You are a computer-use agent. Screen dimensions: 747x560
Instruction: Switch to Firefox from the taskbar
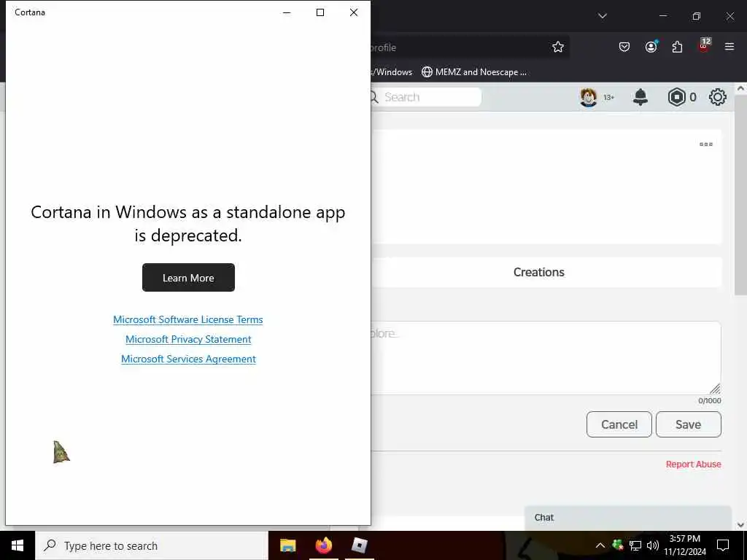pyautogui.click(x=323, y=545)
